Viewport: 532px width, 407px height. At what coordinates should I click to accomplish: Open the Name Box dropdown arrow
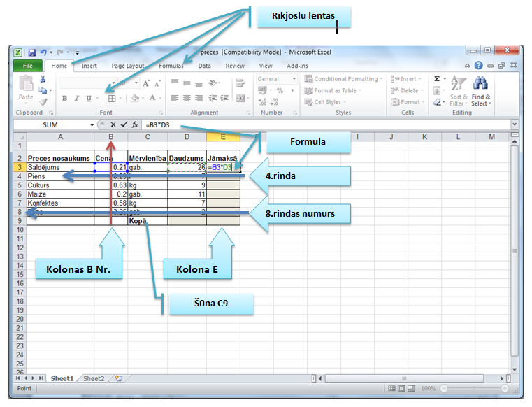pos(92,124)
